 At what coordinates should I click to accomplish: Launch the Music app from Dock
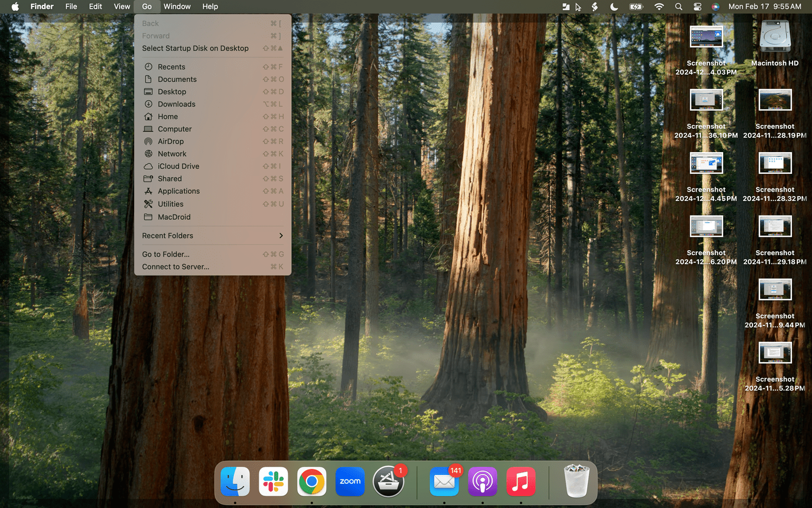point(521,481)
